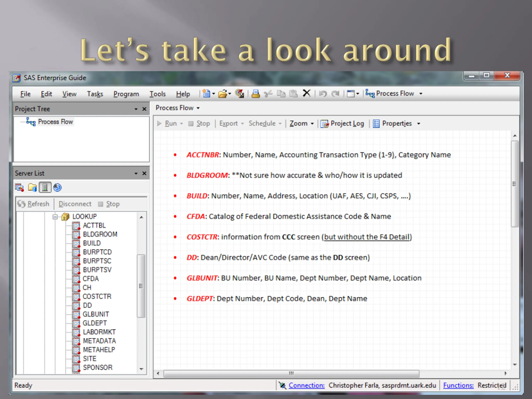Image resolution: width=532 pixels, height=399 pixels.
Task: Click the Print toolbar icon
Action: click(x=255, y=94)
